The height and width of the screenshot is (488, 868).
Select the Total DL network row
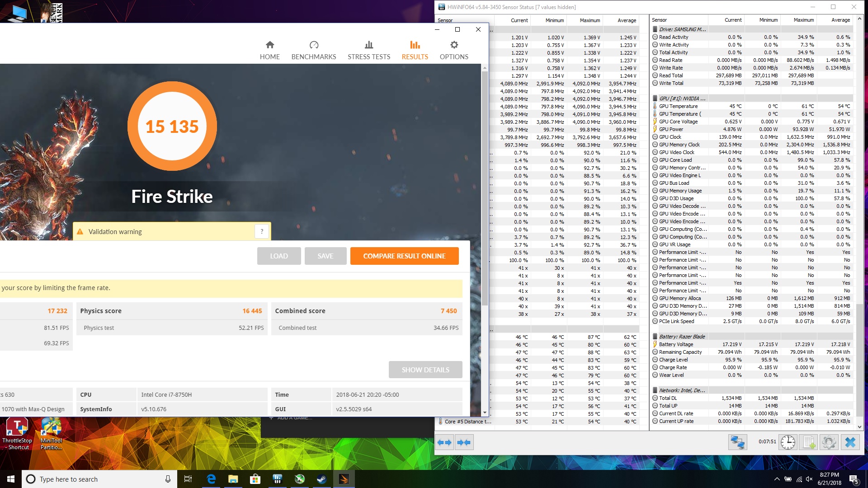point(752,398)
